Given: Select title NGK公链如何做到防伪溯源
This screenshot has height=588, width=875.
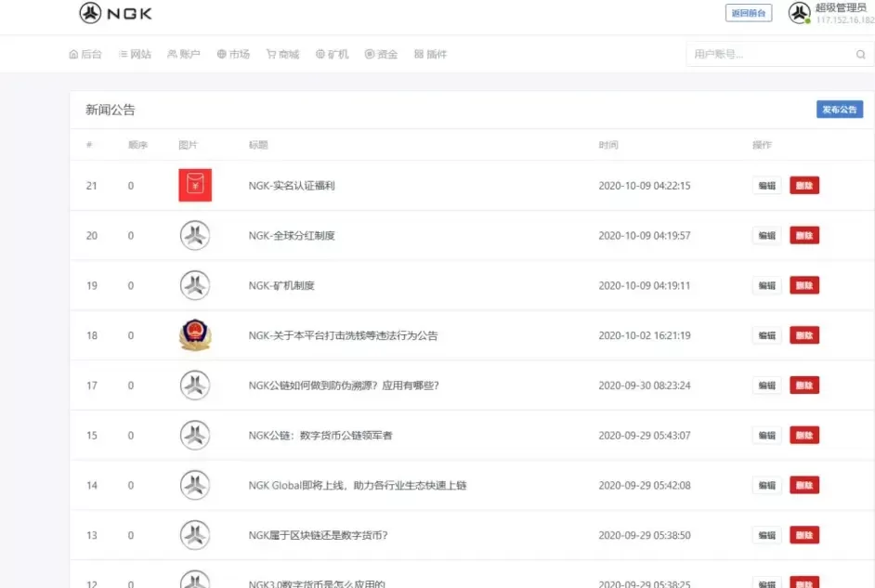Looking at the screenshot, I should 344,385.
